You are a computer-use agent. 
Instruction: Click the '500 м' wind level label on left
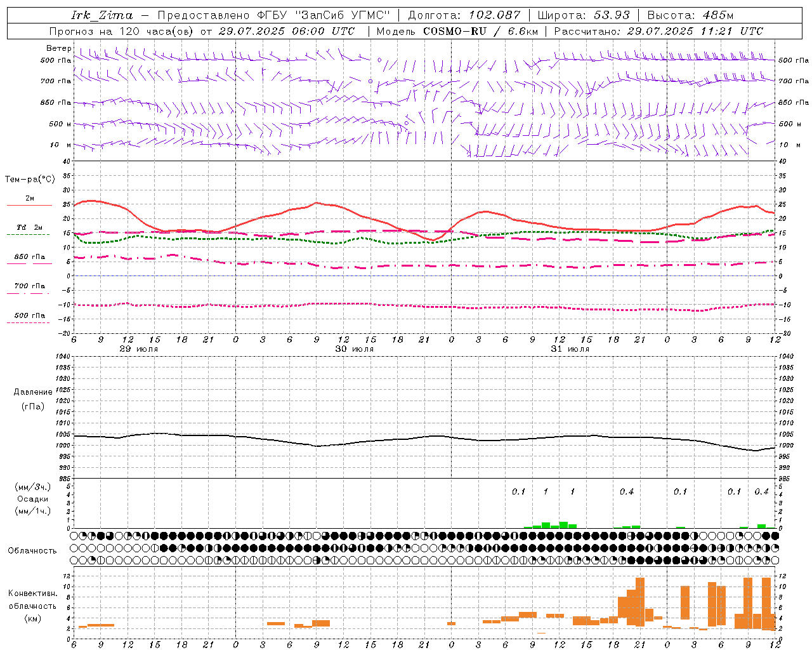pyautogui.click(x=60, y=124)
